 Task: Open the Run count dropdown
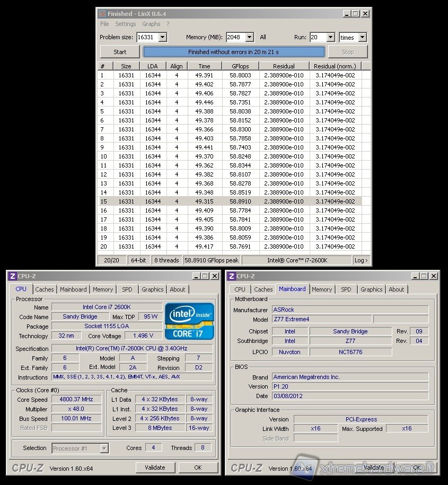(330, 38)
